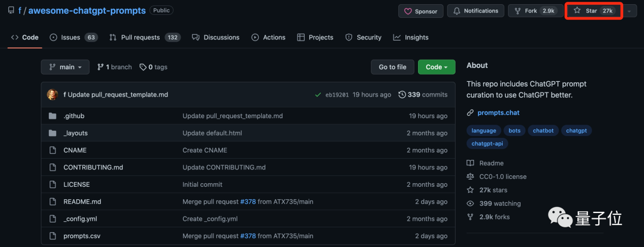This screenshot has height=247, width=644.
Task: Open the Actions tab
Action: (268, 37)
